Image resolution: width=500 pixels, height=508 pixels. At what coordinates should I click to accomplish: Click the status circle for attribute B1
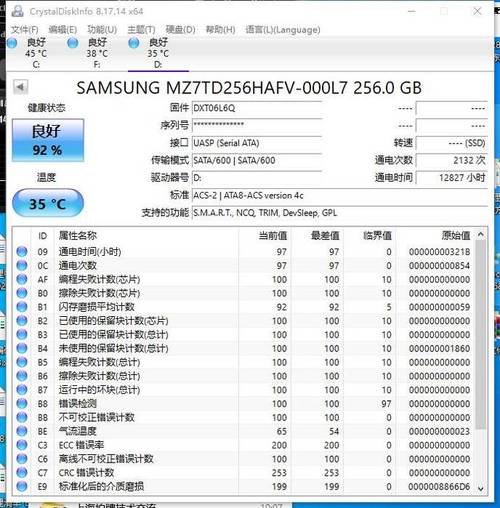tap(22, 307)
